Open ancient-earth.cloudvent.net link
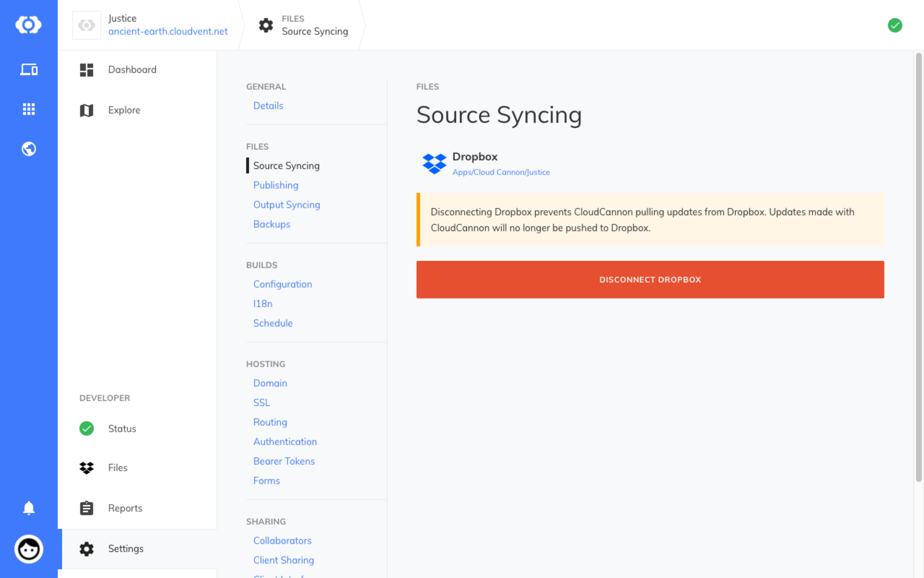 click(168, 31)
